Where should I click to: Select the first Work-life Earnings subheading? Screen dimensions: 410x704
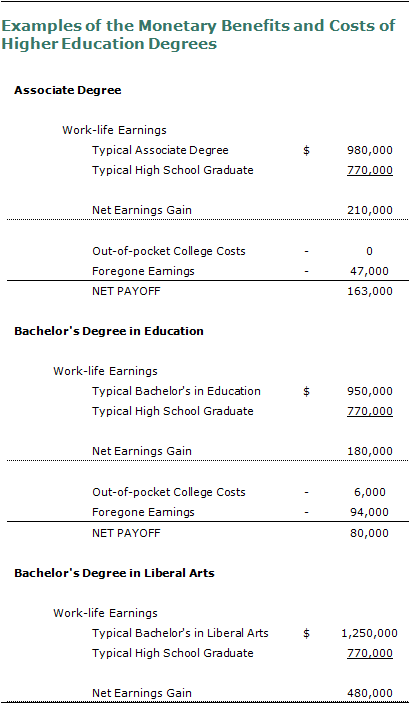(x=114, y=130)
